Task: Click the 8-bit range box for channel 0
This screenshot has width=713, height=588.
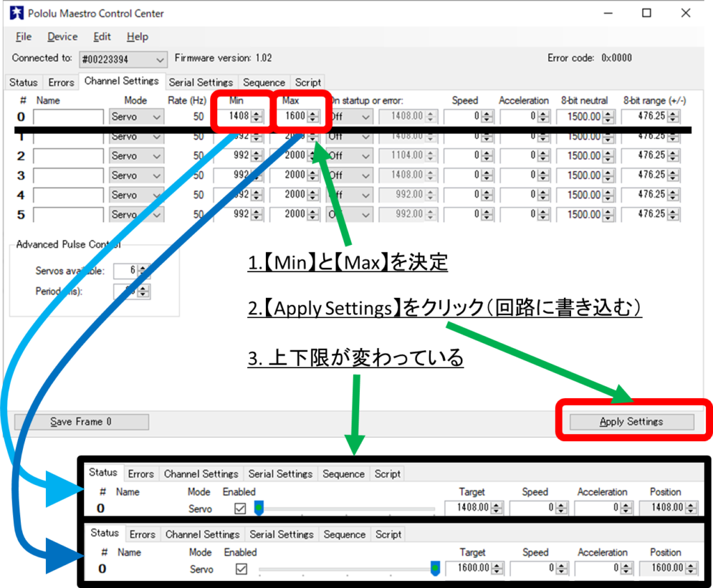Action: (651, 116)
